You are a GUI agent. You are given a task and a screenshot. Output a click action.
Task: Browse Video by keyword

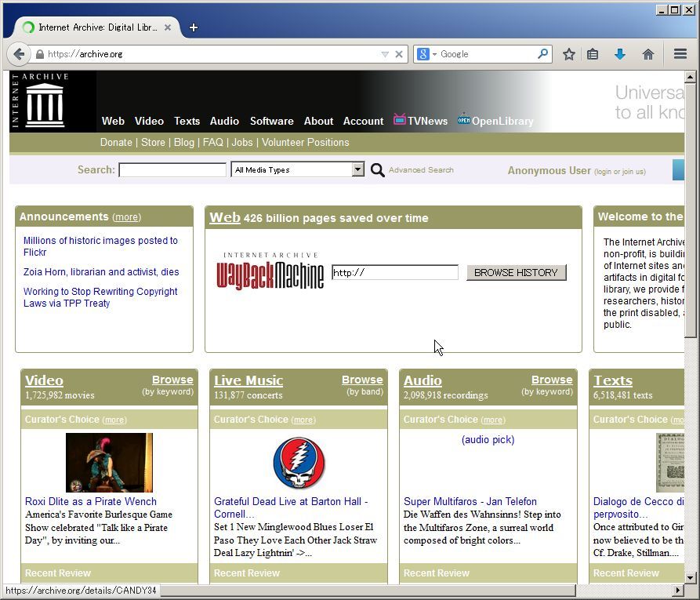tap(172, 380)
